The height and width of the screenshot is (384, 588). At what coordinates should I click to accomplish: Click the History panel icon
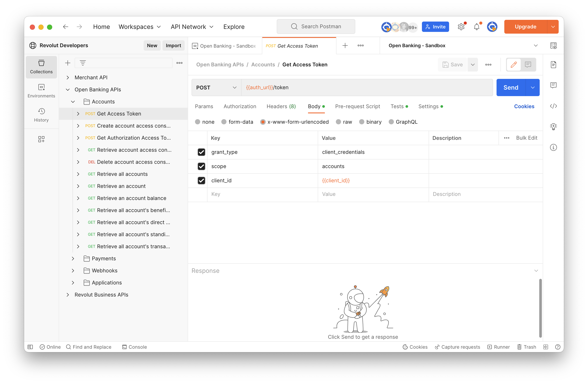[x=41, y=111]
